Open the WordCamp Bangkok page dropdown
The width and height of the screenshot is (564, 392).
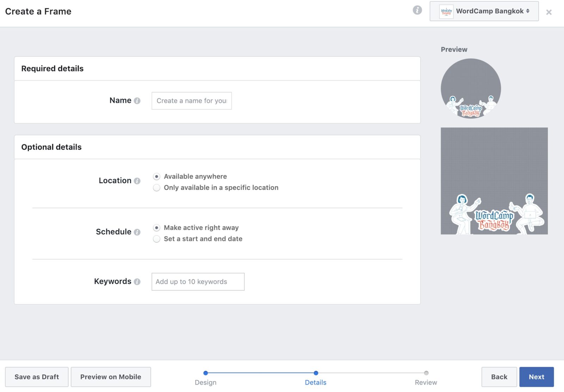(484, 11)
